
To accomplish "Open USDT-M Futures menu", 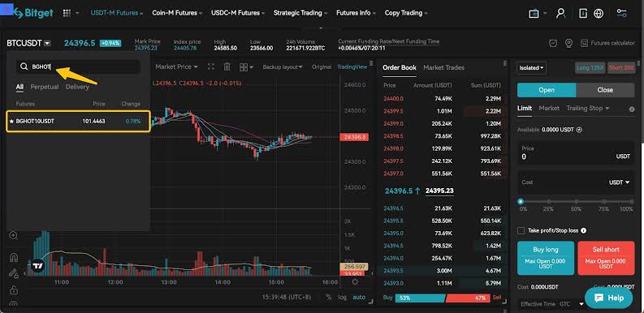I will coord(117,13).
